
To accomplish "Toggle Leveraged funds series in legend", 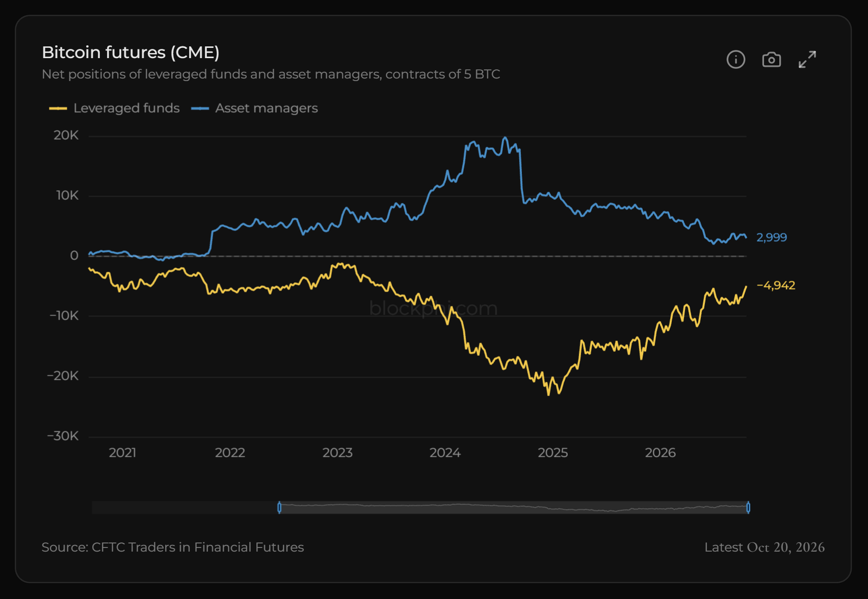I will (114, 108).
